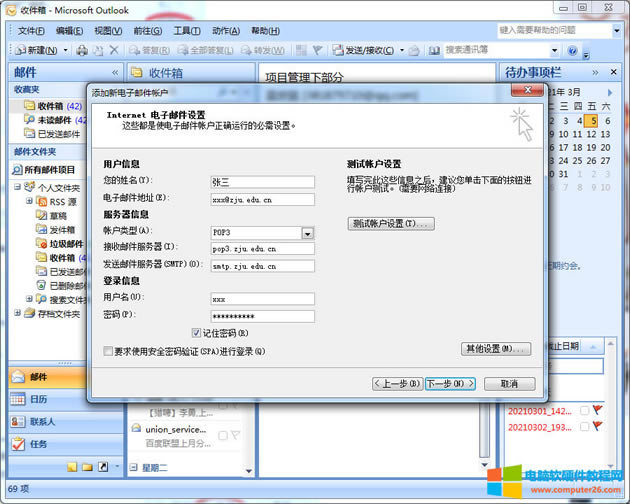Click the 其他设置 (More Settings) button
Image resolution: width=630 pixels, height=504 pixels.
pyautogui.click(x=495, y=349)
